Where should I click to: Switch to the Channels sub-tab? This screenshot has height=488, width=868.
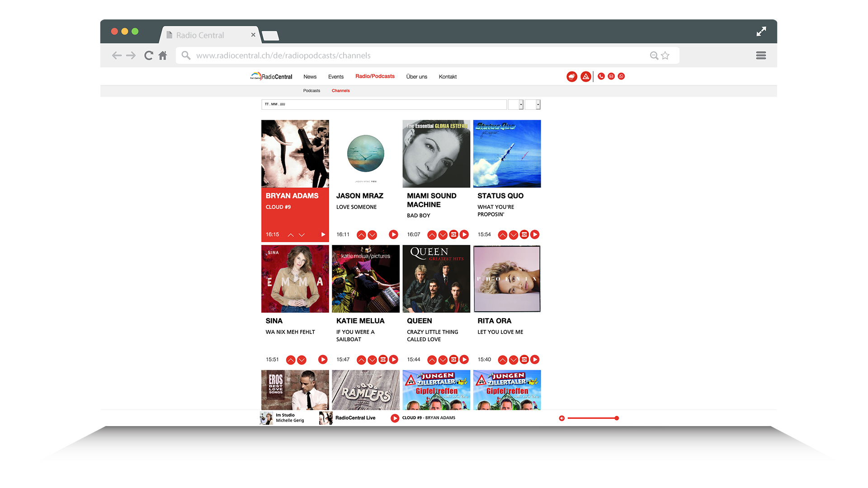(340, 91)
